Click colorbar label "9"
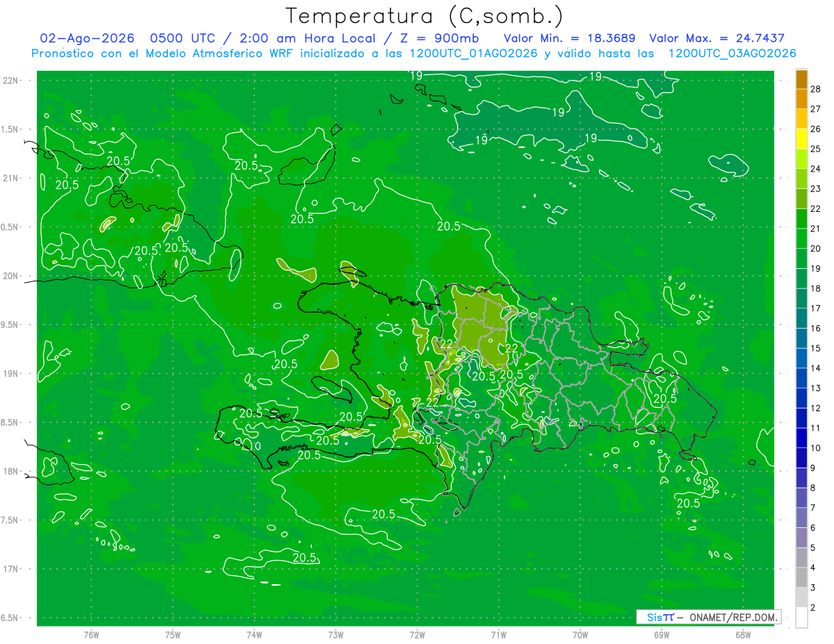The height and width of the screenshot is (644, 834). coord(813,468)
